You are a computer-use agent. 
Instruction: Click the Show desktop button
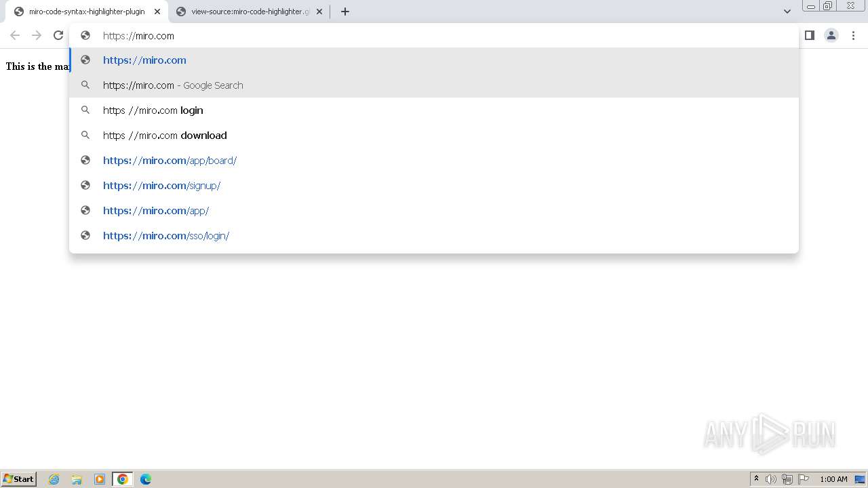[860, 479]
